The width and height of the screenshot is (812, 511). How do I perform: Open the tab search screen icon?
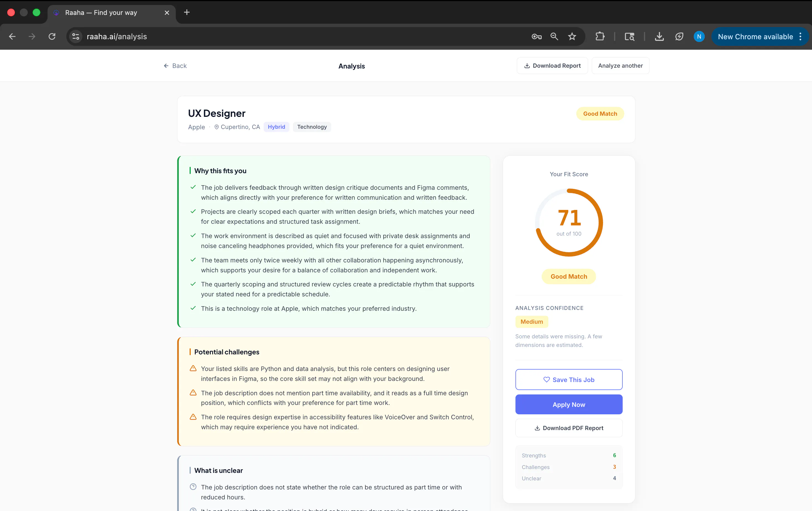[629, 36]
